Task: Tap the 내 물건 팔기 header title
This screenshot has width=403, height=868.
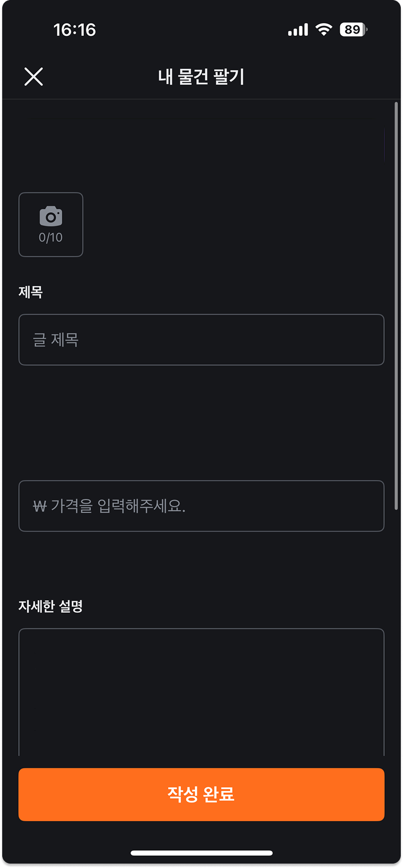Action: point(201,77)
